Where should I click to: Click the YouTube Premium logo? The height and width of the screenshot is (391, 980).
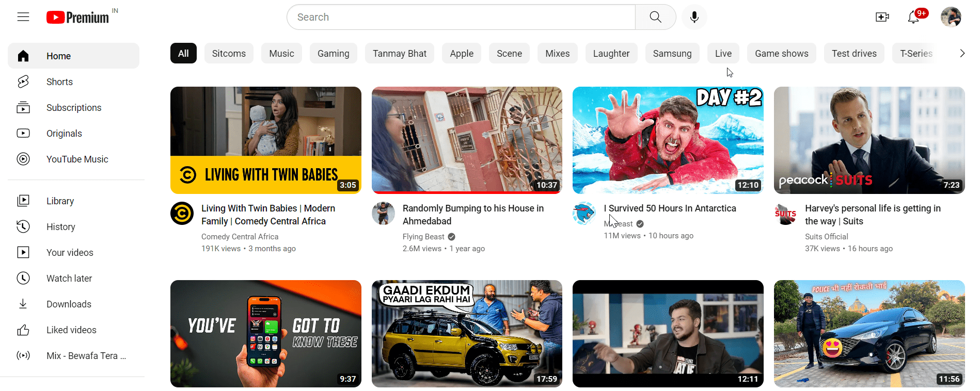[x=78, y=18]
